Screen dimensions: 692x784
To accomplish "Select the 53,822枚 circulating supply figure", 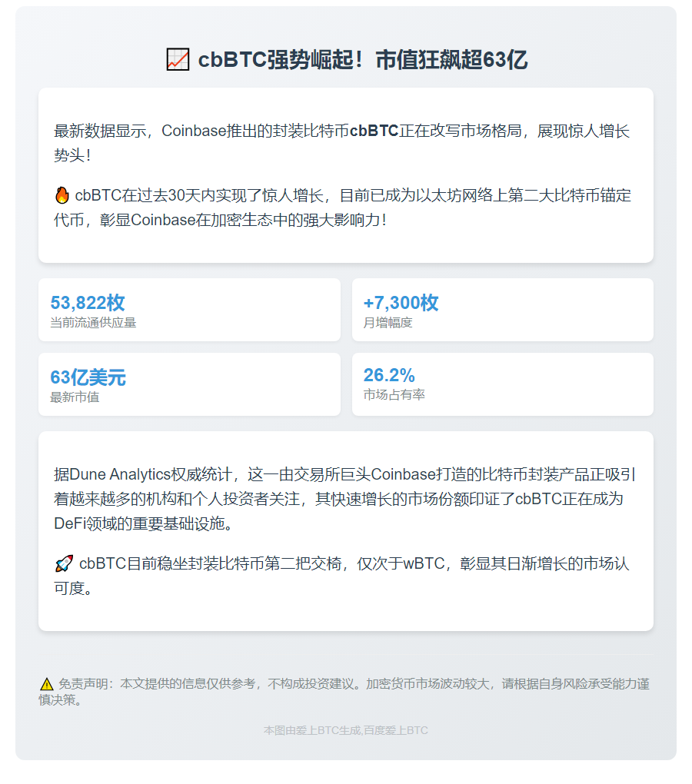I will click(x=87, y=303).
